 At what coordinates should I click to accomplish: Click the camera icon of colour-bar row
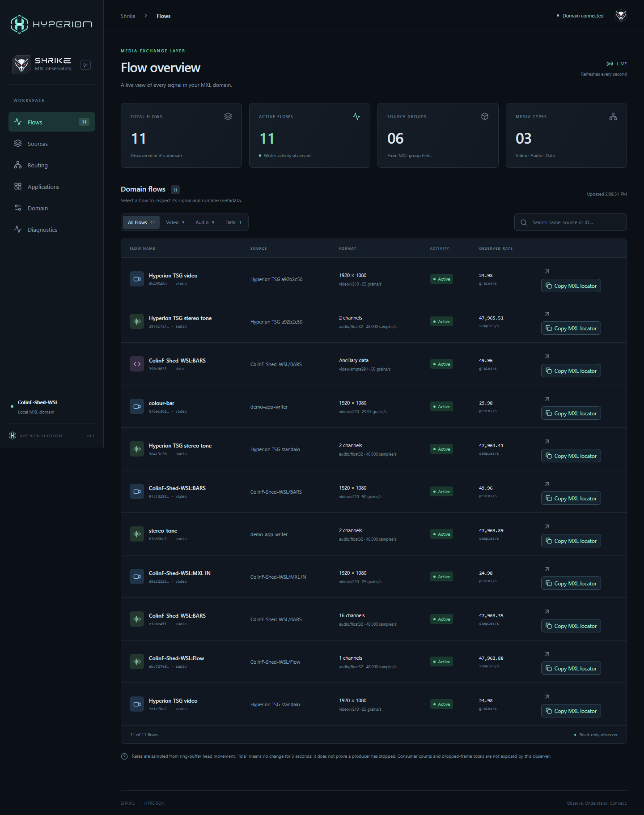coord(137,406)
